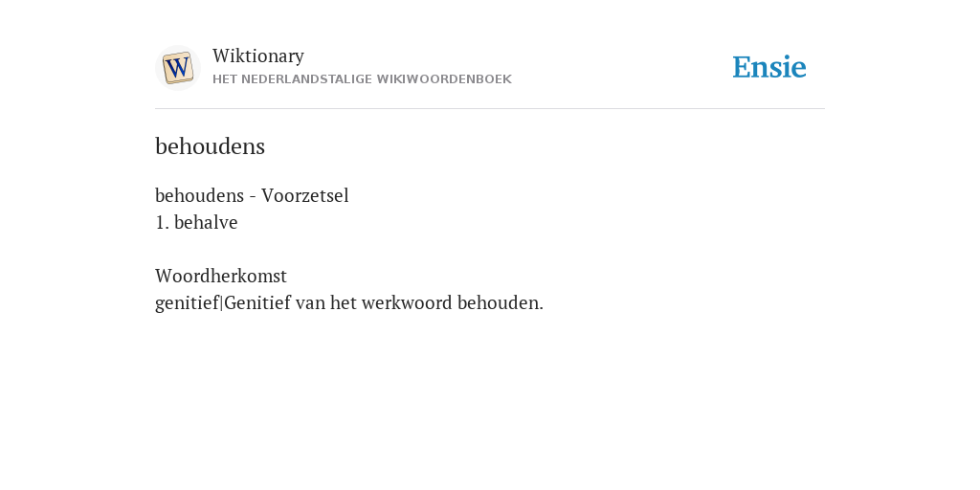
Task: Click the final word 'behouden.' in etymology
Action: [500, 303]
